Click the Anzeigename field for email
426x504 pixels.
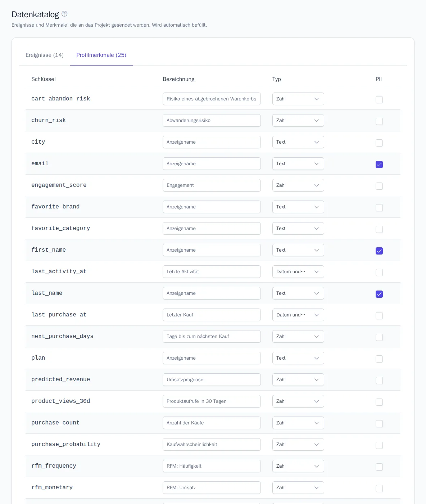[x=212, y=164]
